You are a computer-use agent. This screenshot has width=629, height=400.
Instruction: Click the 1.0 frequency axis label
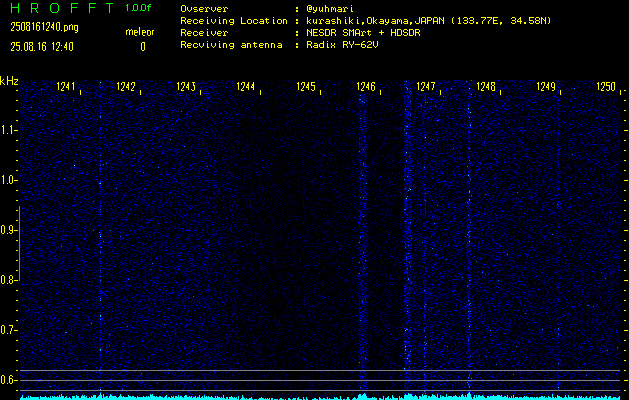tap(8, 180)
